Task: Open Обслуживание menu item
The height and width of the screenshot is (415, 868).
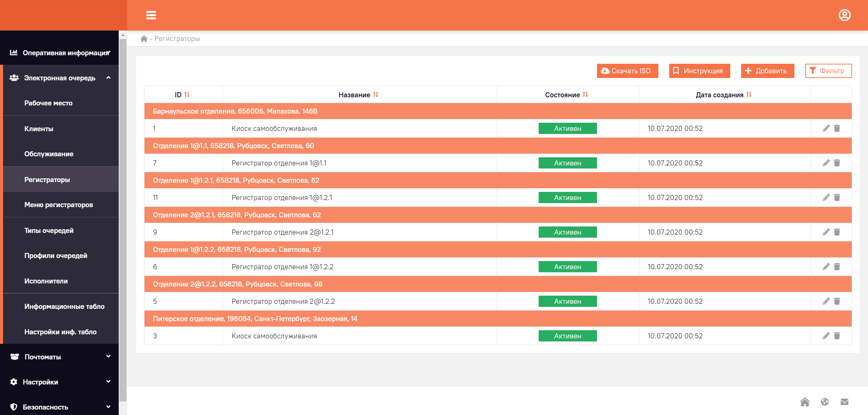Action: click(x=61, y=154)
